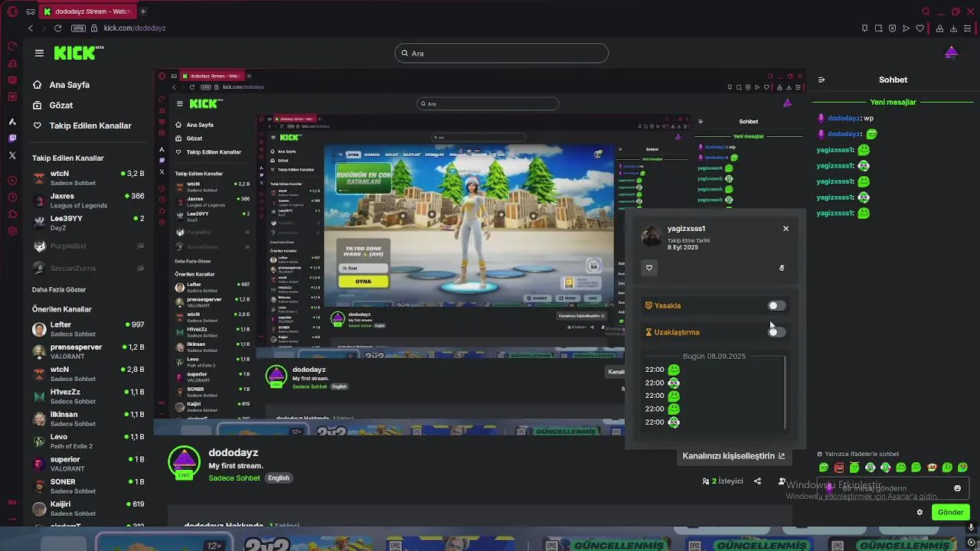980x551 pixels.
Task: Click the Yeni mesajlar new messages indicator
Action: click(x=893, y=103)
